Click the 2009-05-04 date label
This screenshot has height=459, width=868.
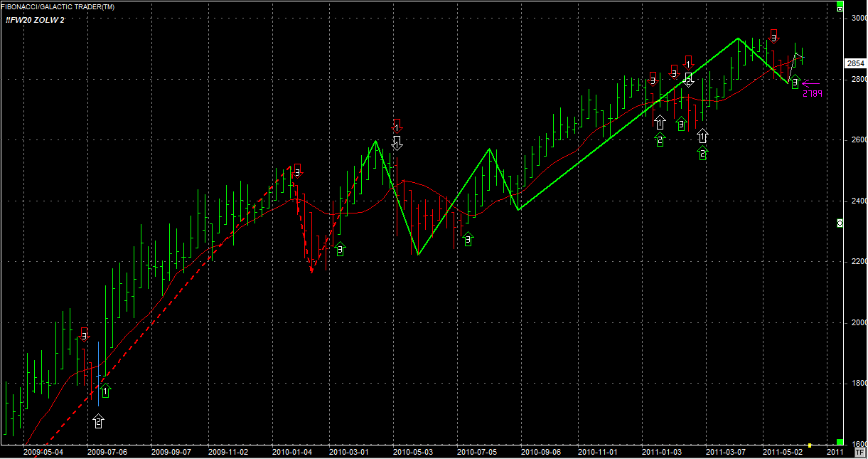[43, 451]
